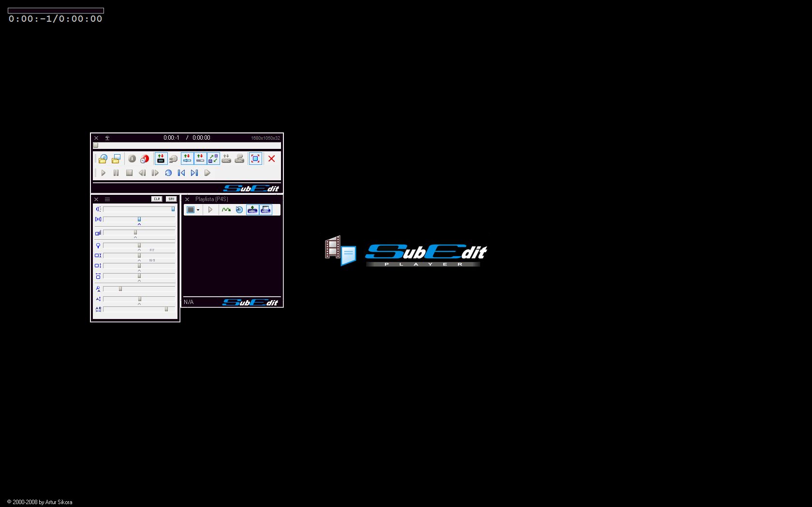The image size is (812, 507).
Task: Click the pin icon in control panel title
Action: pyautogui.click(x=107, y=138)
